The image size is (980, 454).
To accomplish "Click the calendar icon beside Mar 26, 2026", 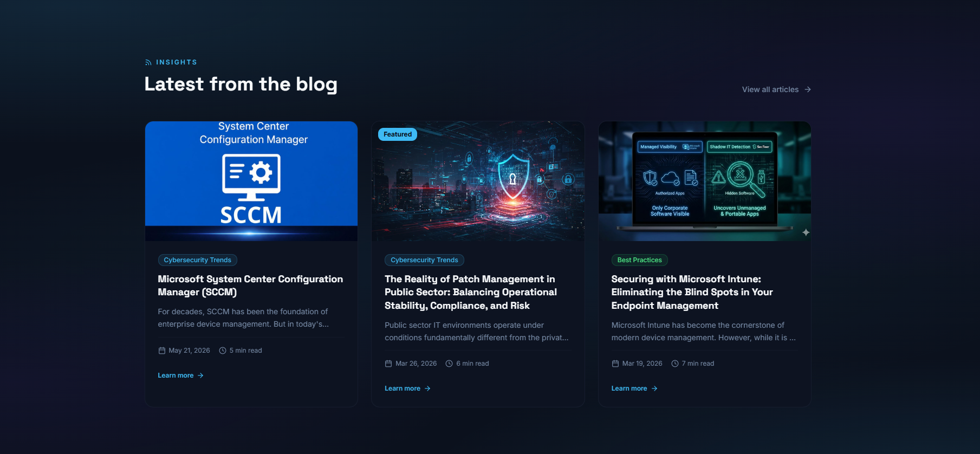I will coord(388,364).
